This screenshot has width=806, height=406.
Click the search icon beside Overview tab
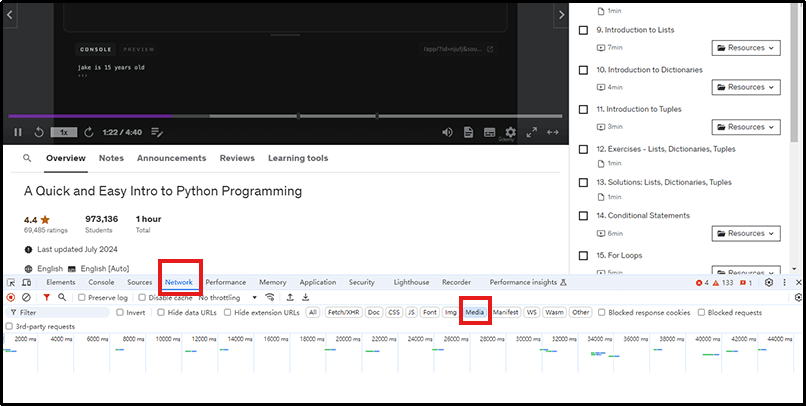[27, 158]
